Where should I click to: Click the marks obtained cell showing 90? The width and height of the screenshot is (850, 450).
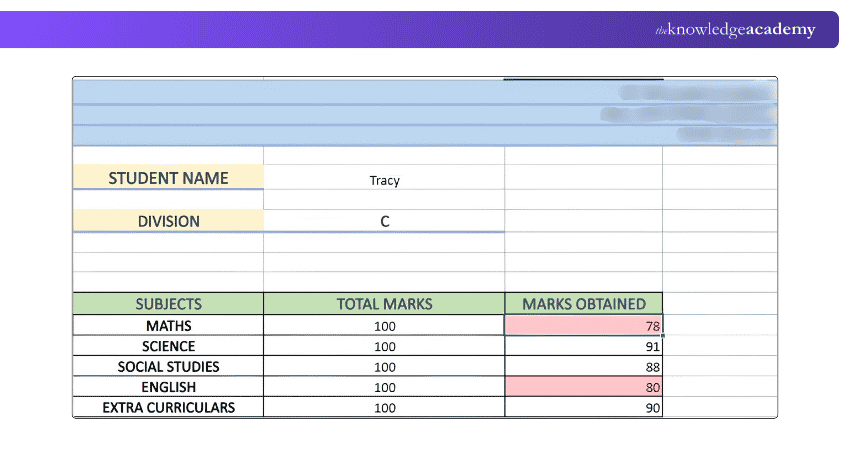pyautogui.click(x=583, y=407)
